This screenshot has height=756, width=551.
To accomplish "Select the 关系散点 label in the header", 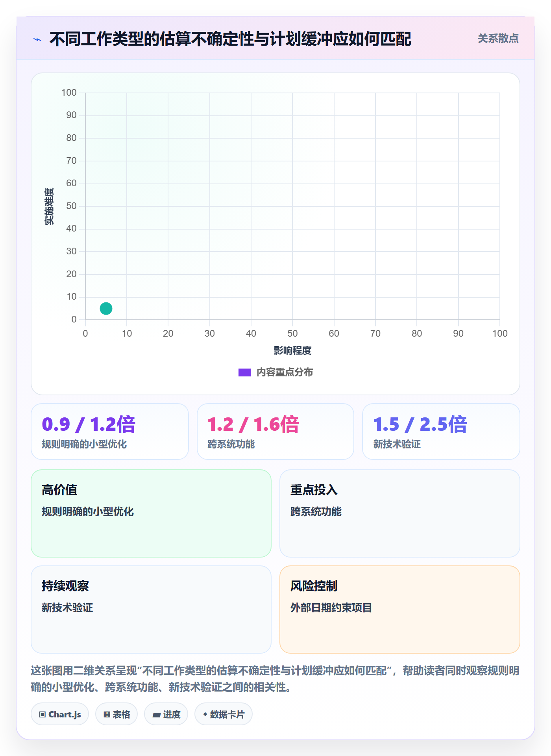I will point(498,39).
